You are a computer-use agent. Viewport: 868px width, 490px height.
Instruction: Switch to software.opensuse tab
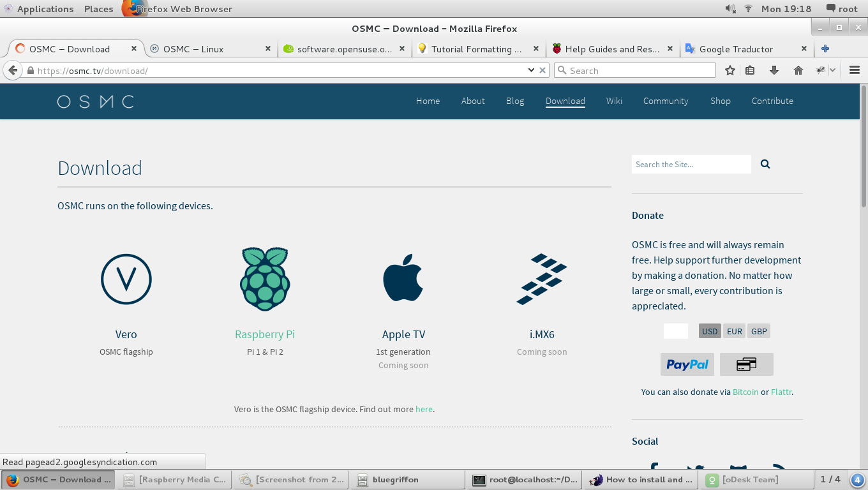coord(345,48)
